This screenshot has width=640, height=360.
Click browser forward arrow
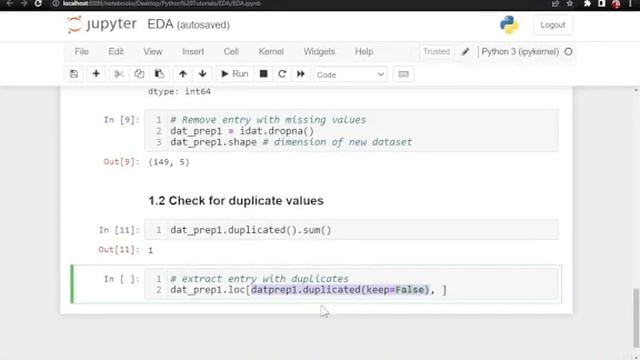[24, 4]
